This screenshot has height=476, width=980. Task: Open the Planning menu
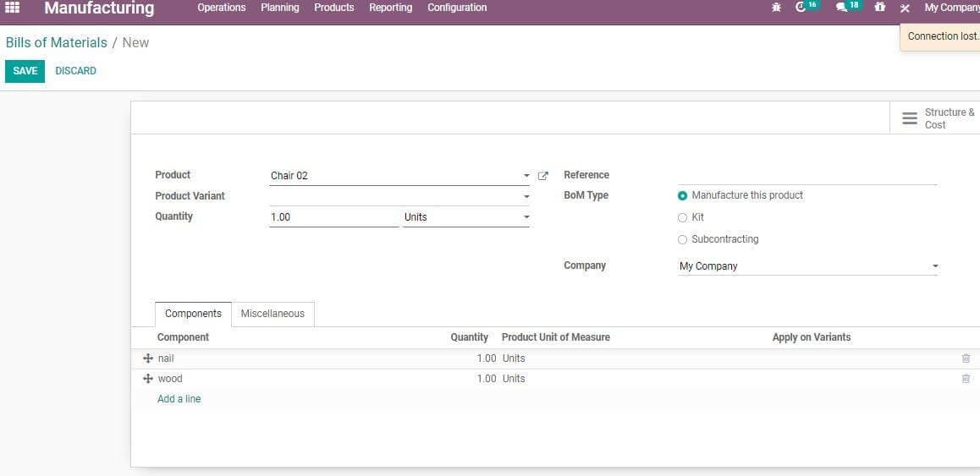[280, 8]
